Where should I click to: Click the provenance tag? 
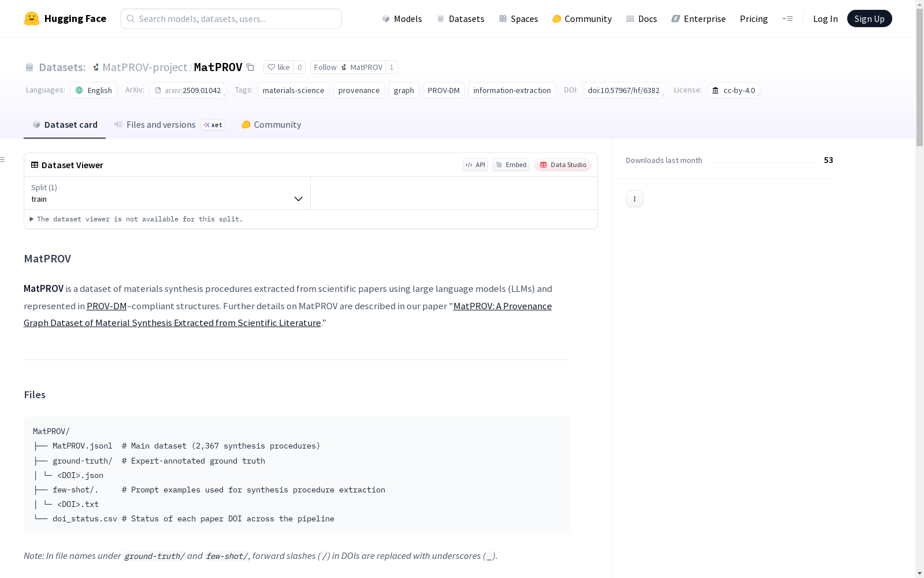point(359,90)
